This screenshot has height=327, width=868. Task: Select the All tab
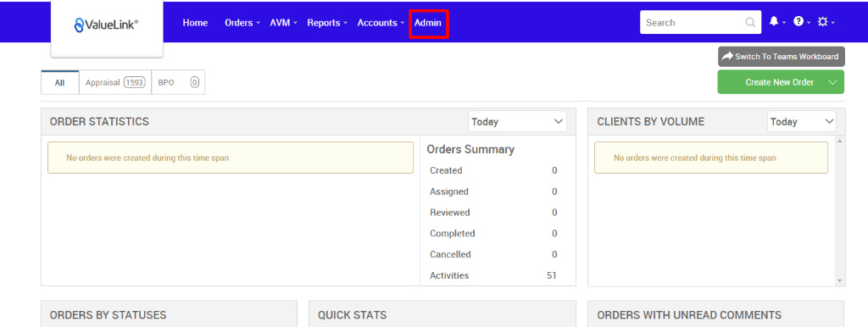click(60, 82)
